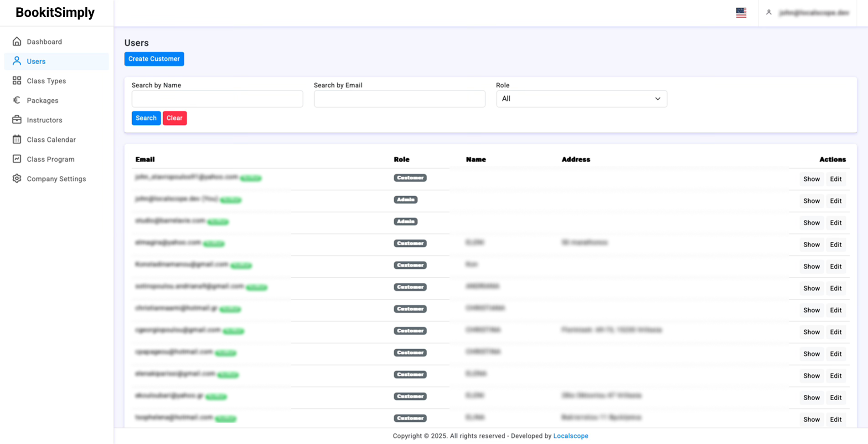Follow the Localscope footer link
The height and width of the screenshot is (444, 868).
570,436
